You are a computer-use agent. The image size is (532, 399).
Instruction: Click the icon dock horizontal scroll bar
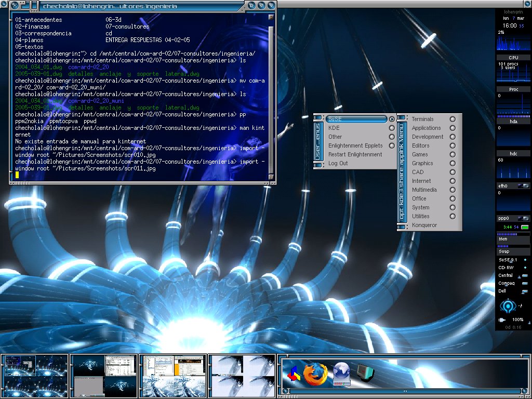pyautogui.click(x=404, y=391)
